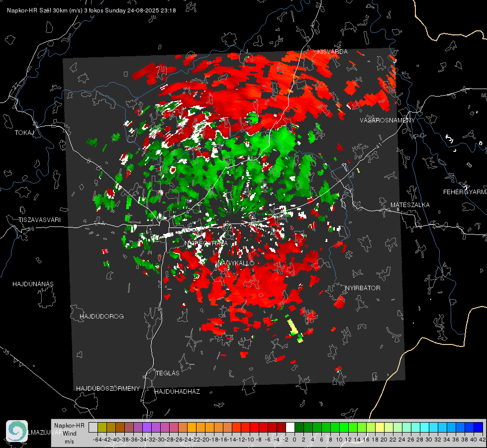Screen dimensions: 487x448
Task: Click the -64 legend scale value
Action: (97, 440)
